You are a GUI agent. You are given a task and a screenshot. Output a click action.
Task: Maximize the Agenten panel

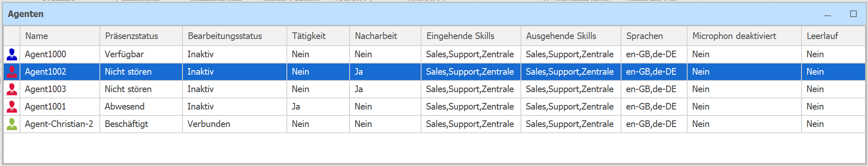pyautogui.click(x=853, y=14)
